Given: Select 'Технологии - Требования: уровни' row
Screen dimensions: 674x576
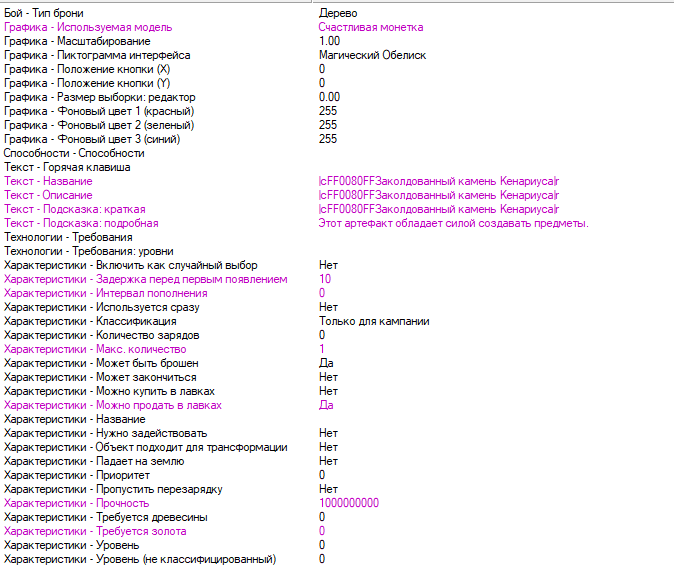Looking at the screenshot, I should pyautogui.click(x=89, y=251).
